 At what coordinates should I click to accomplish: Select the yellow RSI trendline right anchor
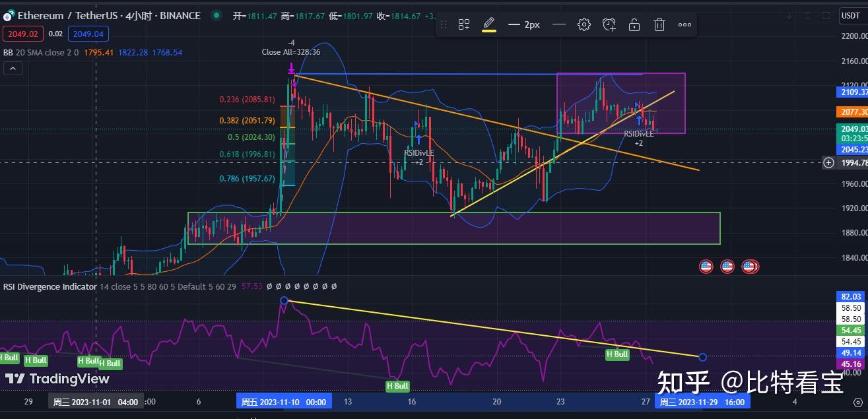point(702,357)
